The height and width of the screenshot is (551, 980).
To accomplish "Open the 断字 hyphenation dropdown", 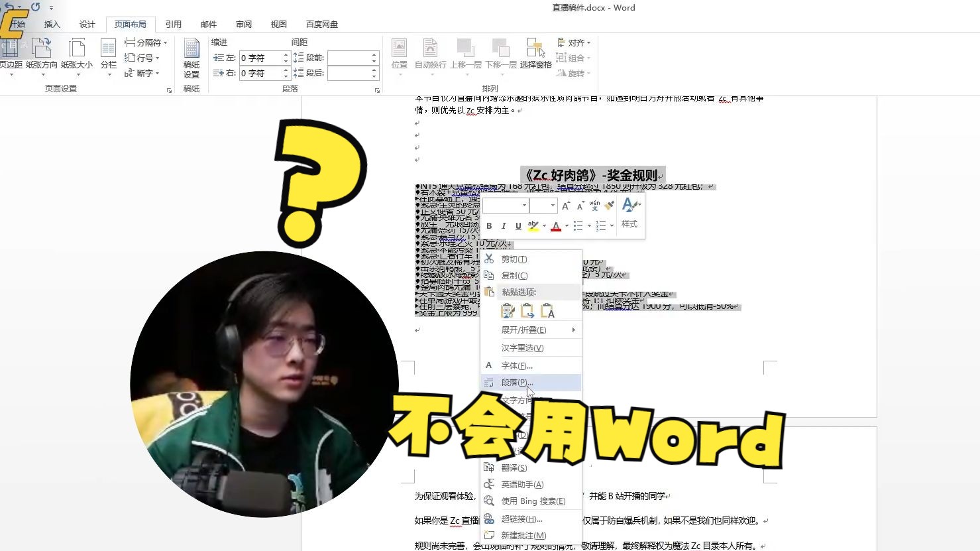I will (142, 73).
